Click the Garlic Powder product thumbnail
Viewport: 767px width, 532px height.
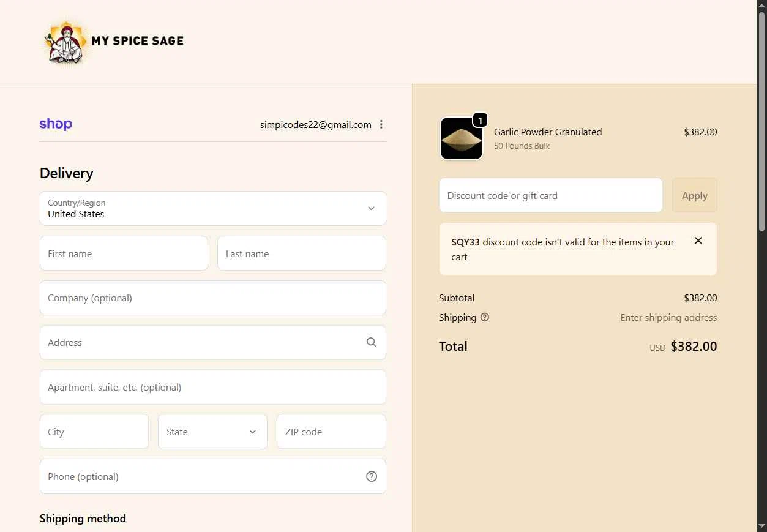(x=462, y=138)
